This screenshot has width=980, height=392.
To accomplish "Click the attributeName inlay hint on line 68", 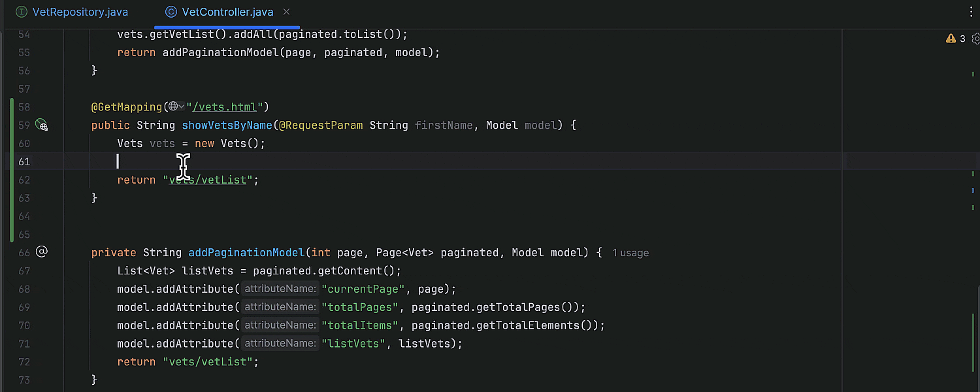I will click(x=280, y=288).
